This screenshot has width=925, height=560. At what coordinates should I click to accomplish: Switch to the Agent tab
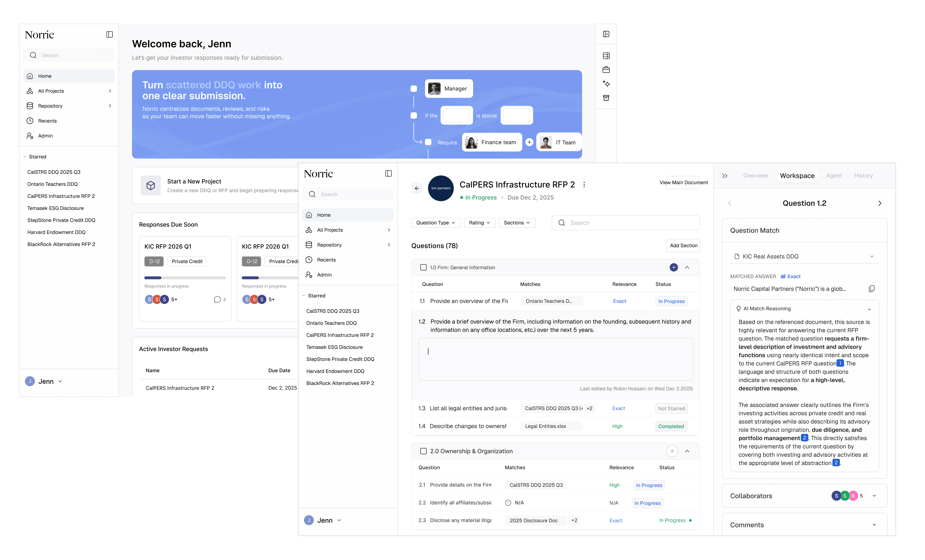(x=834, y=175)
